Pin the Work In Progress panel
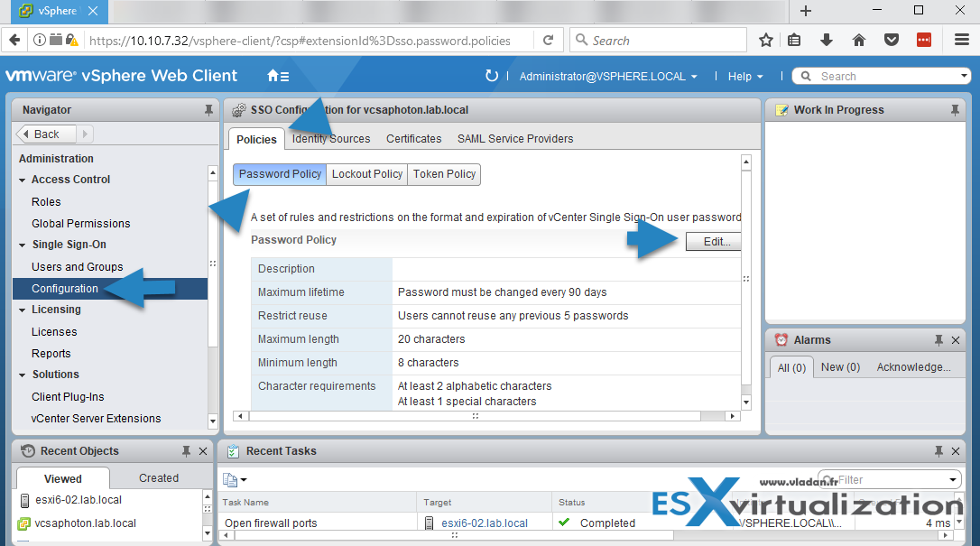This screenshot has height=546, width=980. pos(955,110)
